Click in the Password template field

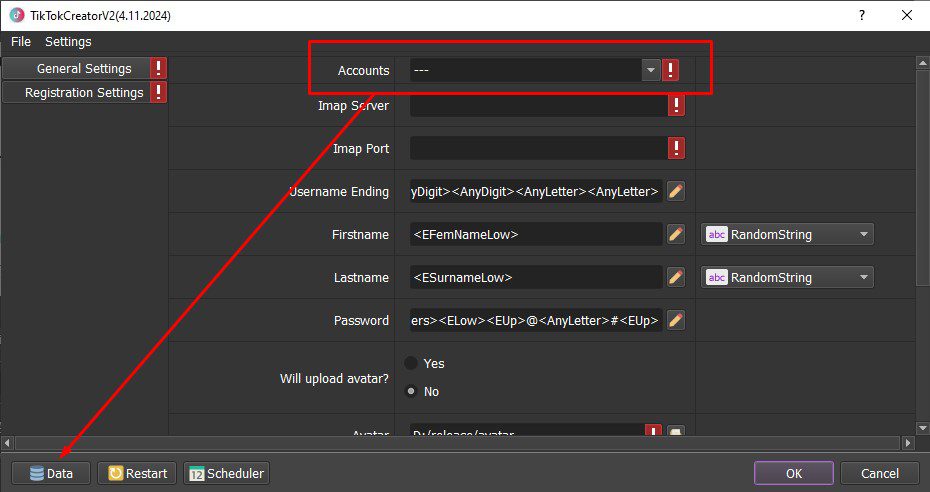pyautogui.click(x=536, y=320)
